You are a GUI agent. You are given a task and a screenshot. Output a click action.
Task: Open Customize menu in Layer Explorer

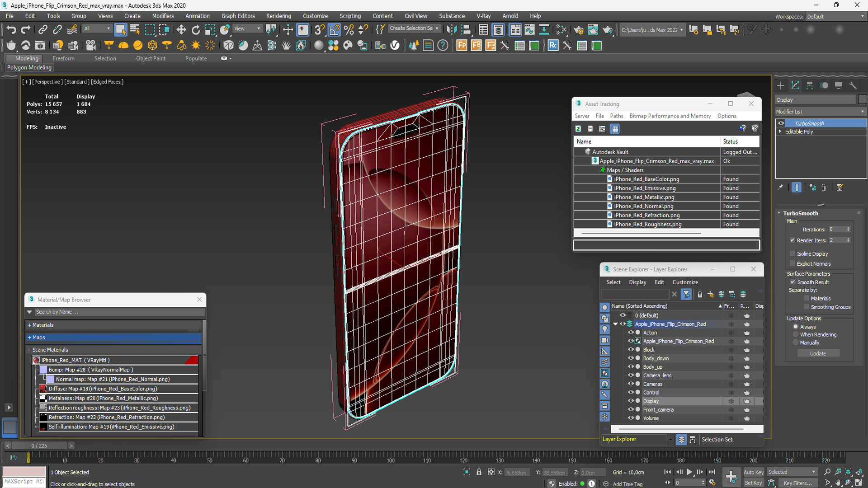[x=685, y=282]
